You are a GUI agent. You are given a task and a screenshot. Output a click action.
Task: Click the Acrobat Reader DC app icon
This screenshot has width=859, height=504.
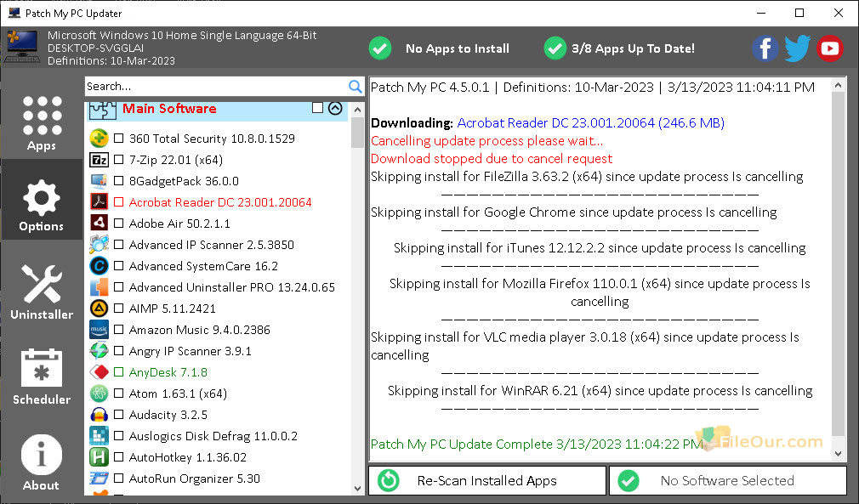[99, 202]
